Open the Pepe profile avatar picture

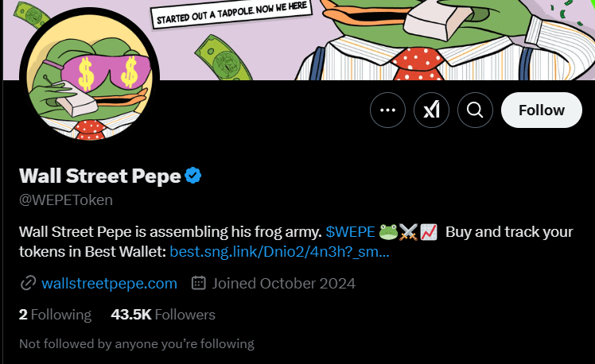tap(89, 89)
